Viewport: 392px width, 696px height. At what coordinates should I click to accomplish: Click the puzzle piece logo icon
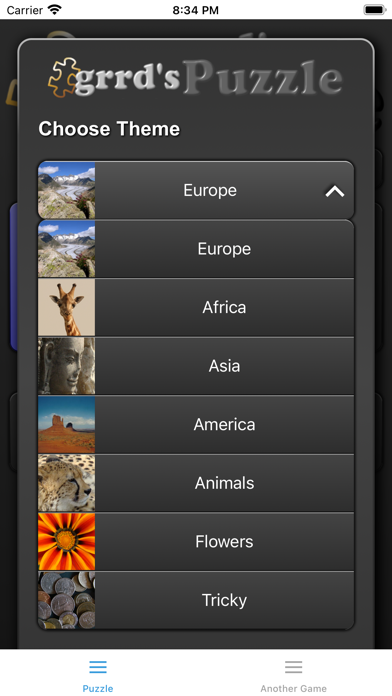pyautogui.click(x=64, y=77)
